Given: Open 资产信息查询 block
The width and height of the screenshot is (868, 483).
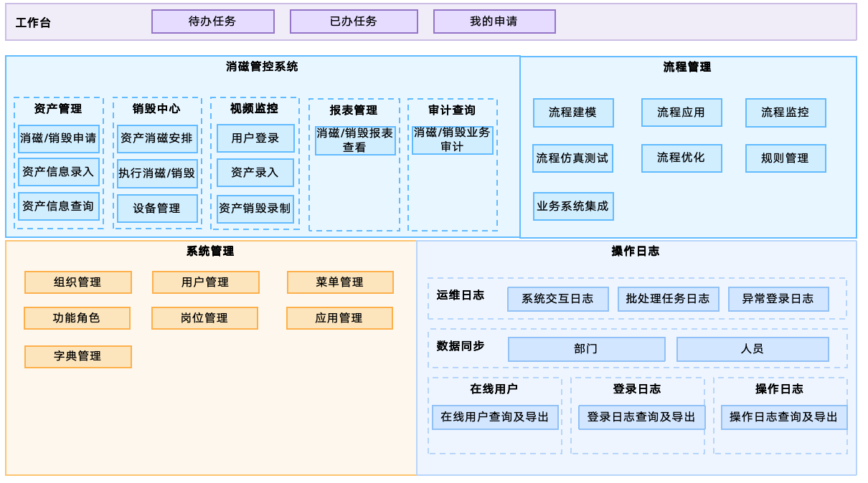Looking at the screenshot, I should [59, 206].
